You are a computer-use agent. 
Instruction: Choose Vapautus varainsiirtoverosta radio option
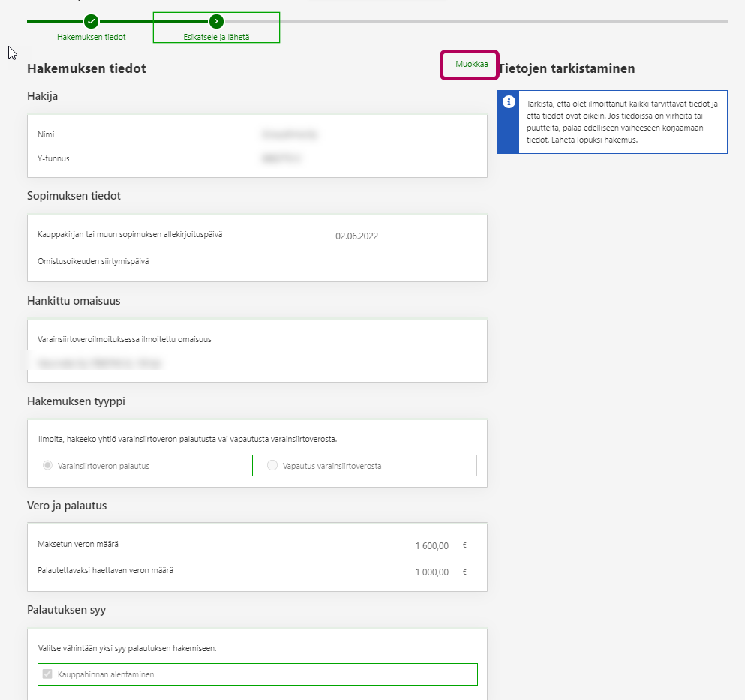pos(272,466)
